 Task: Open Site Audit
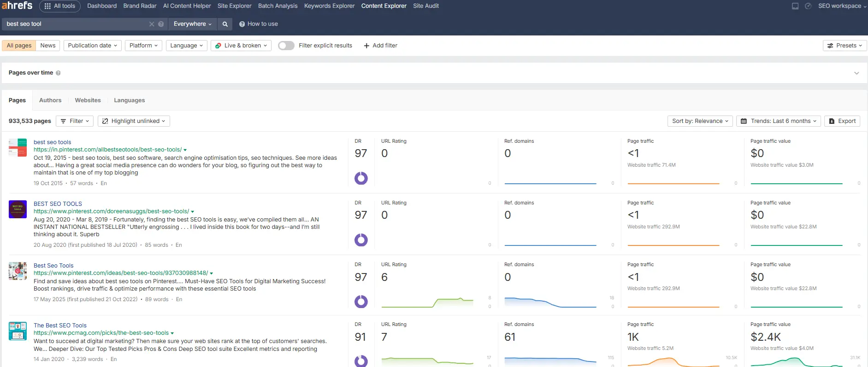[426, 6]
